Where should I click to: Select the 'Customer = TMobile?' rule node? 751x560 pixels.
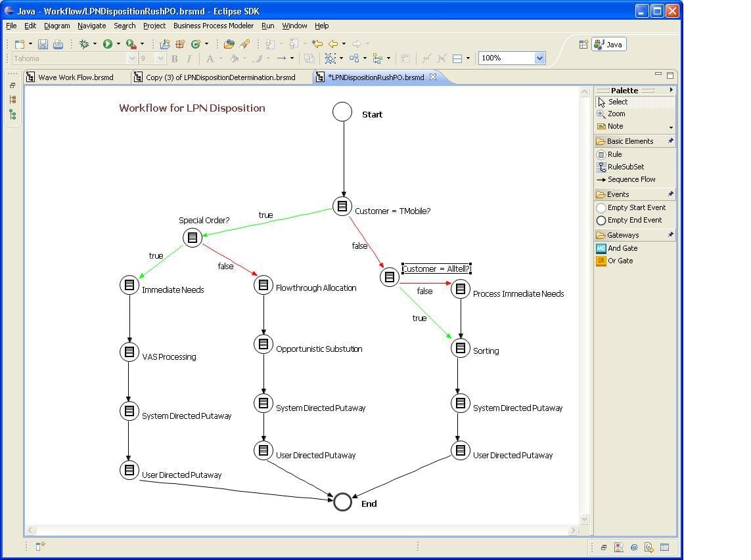(342, 206)
